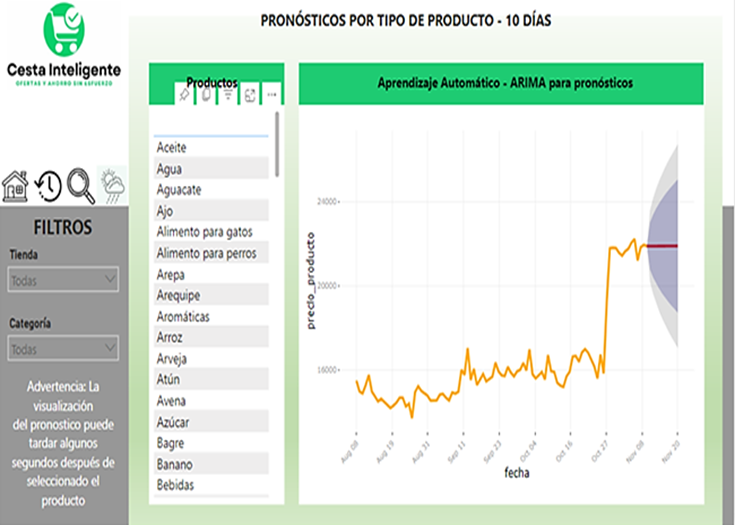Expand the Tienda dropdown
The height and width of the screenshot is (525, 735).
click(64, 281)
